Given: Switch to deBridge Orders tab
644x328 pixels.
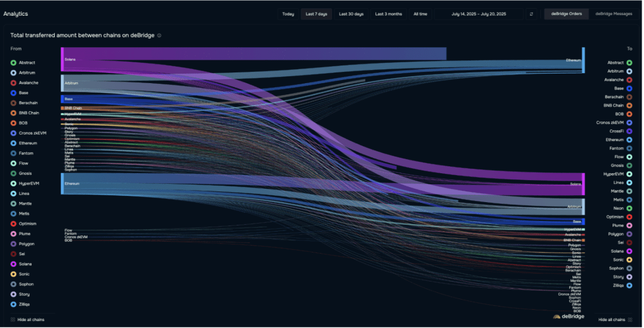Looking at the screenshot, I should tap(567, 14).
